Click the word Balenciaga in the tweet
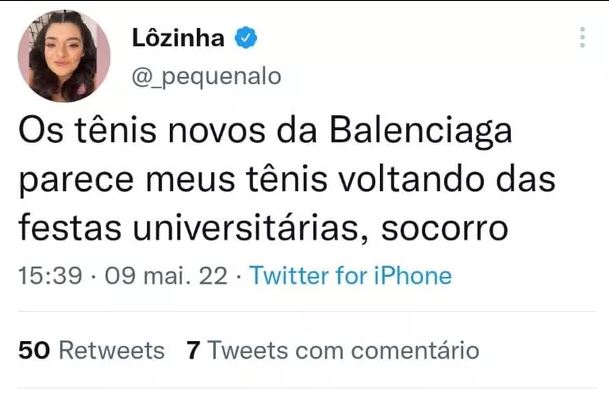 421,131
